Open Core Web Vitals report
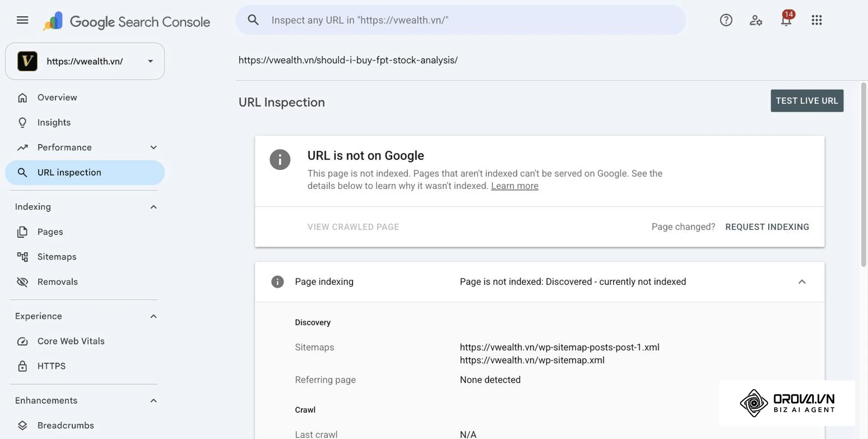The height and width of the screenshot is (439, 868). pos(85,341)
